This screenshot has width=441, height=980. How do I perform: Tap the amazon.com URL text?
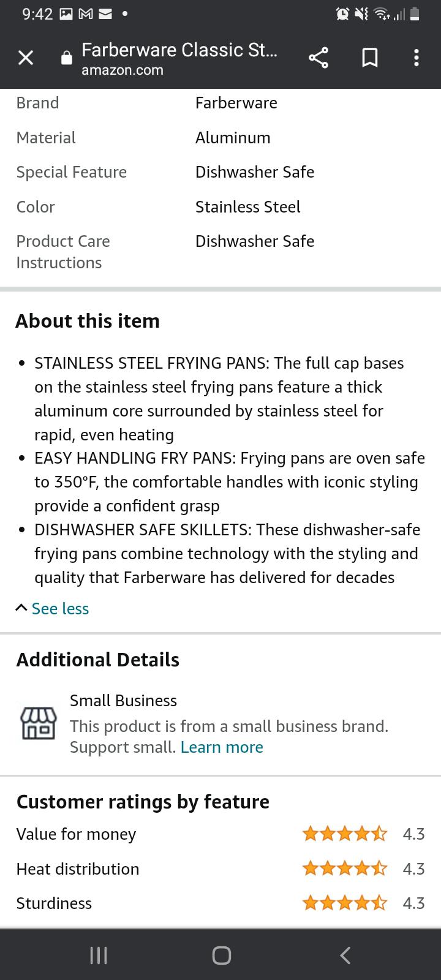click(x=123, y=70)
